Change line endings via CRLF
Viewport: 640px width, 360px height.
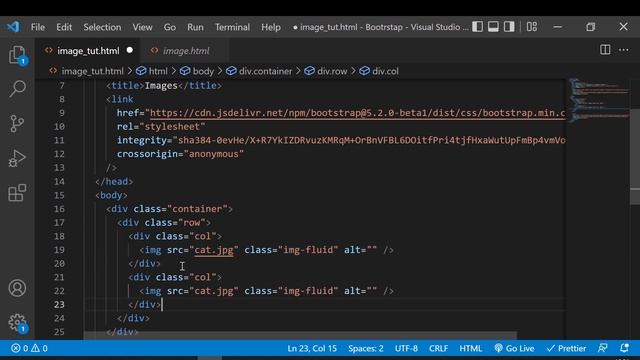pos(438,348)
